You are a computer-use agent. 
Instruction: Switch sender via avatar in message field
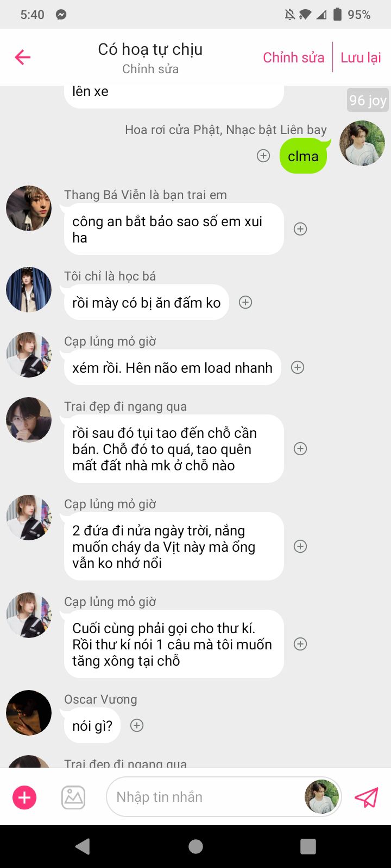321,797
